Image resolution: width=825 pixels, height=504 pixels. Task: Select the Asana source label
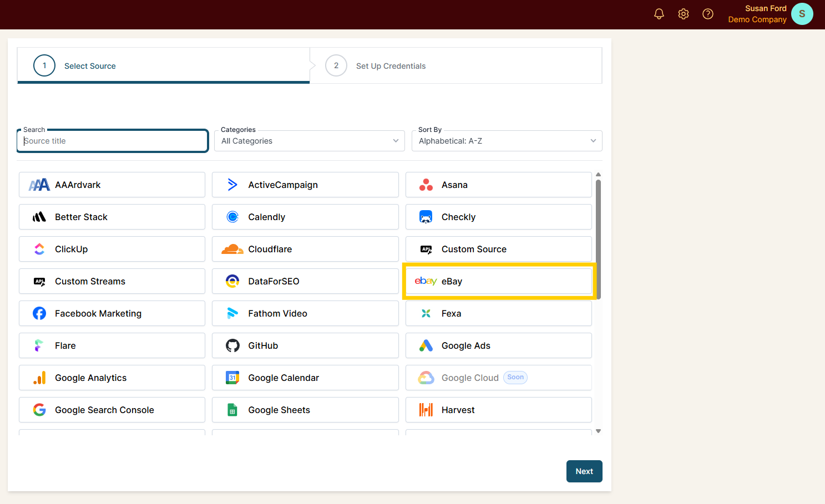[x=454, y=185]
